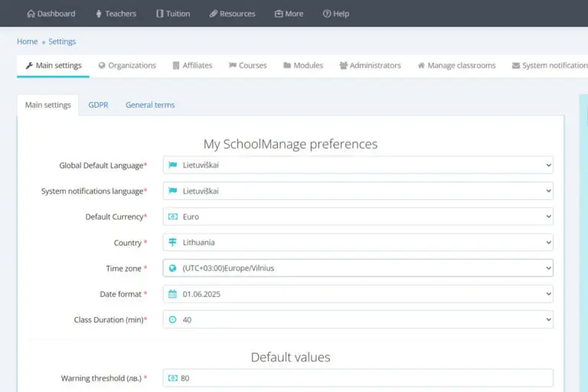588x392 pixels.
Task: Click the Teachers person icon
Action: [x=99, y=14]
